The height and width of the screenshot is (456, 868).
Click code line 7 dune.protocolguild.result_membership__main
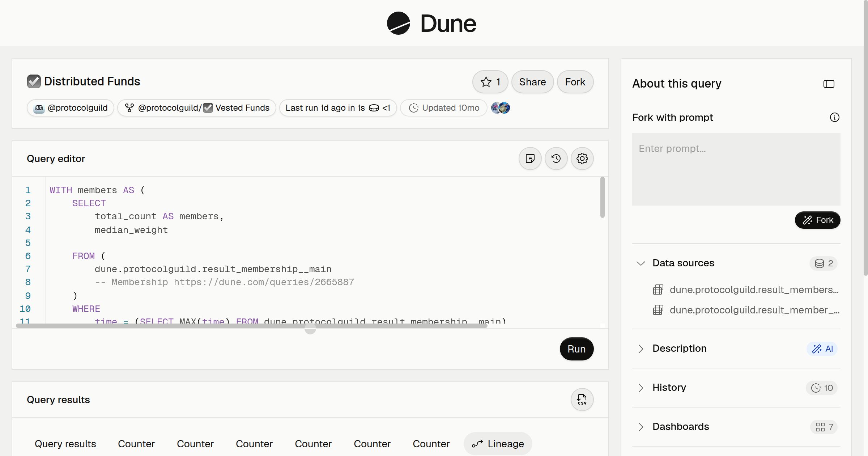pos(213,269)
